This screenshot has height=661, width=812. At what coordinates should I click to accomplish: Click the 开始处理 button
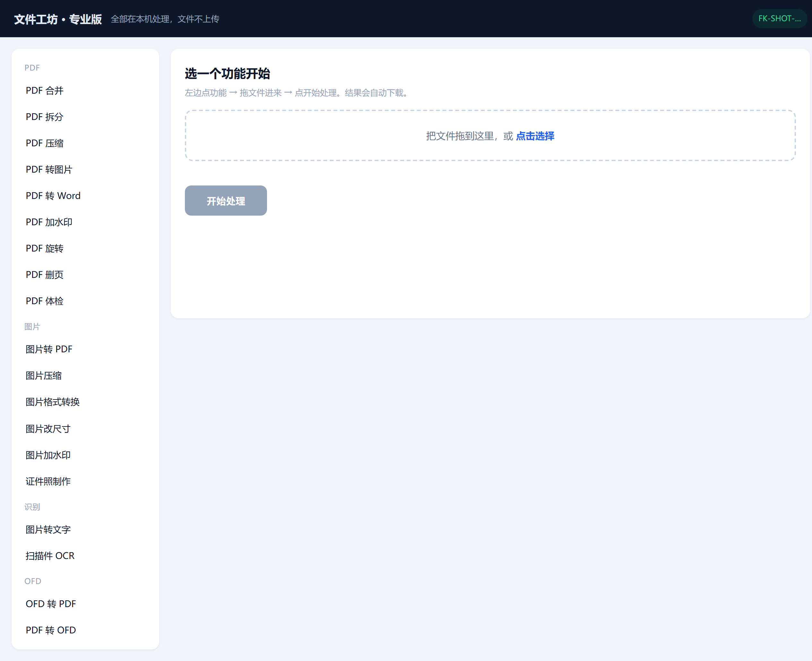coord(226,201)
